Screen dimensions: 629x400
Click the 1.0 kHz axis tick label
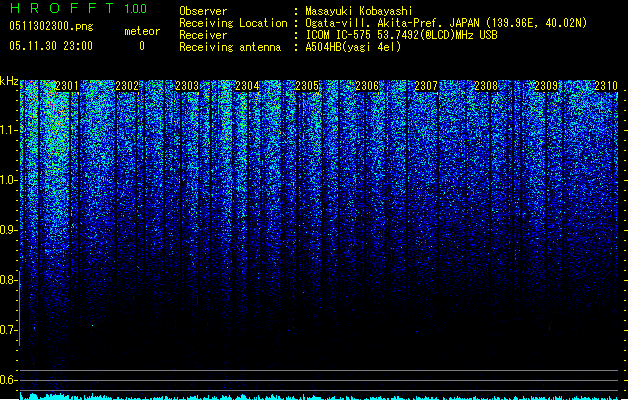(x=9, y=180)
